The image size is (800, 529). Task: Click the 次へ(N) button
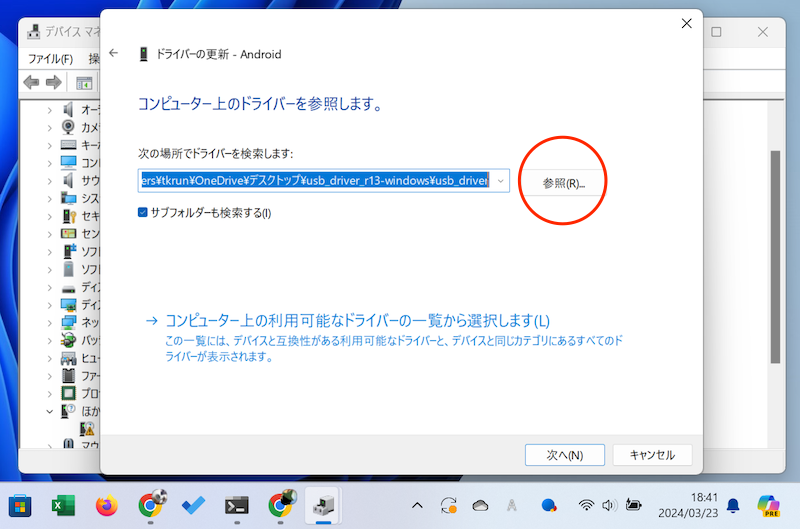(564, 455)
